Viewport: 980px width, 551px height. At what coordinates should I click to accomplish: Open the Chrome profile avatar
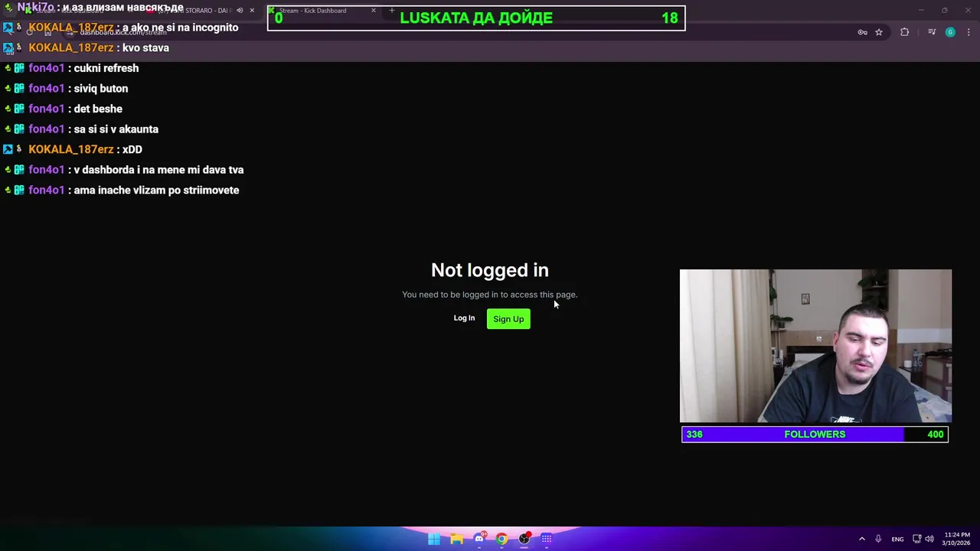pos(950,32)
